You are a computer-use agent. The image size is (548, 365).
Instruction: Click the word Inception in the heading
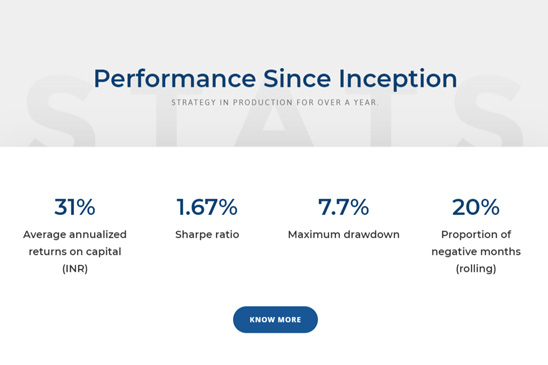pyautogui.click(x=398, y=79)
